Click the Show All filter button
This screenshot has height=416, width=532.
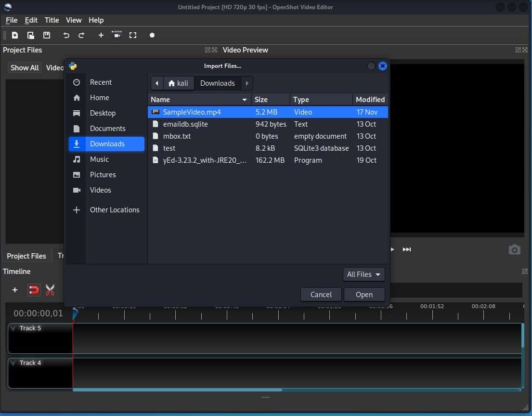point(25,67)
